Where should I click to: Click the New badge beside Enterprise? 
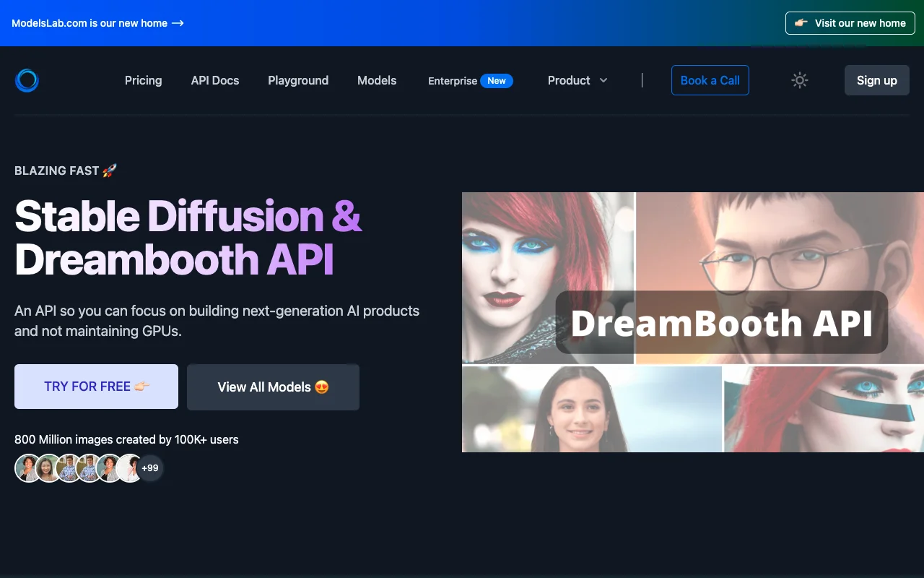tap(497, 80)
